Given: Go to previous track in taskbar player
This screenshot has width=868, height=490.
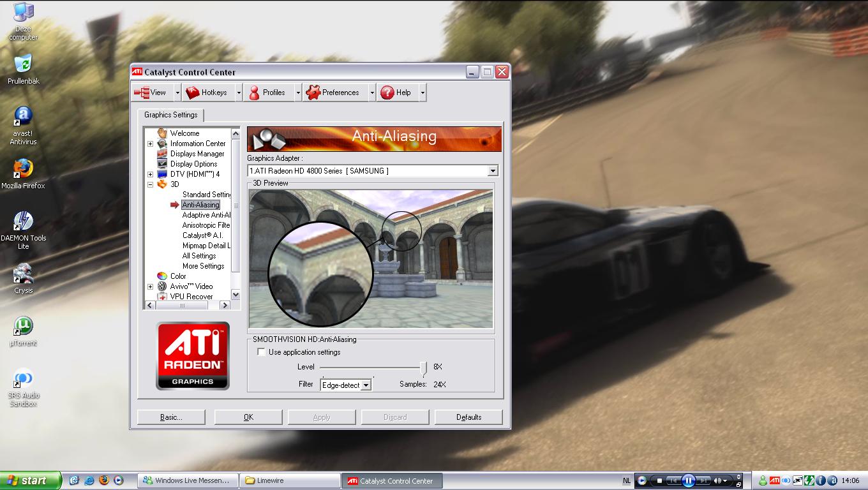Looking at the screenshot, I should (x=673, y=480).
